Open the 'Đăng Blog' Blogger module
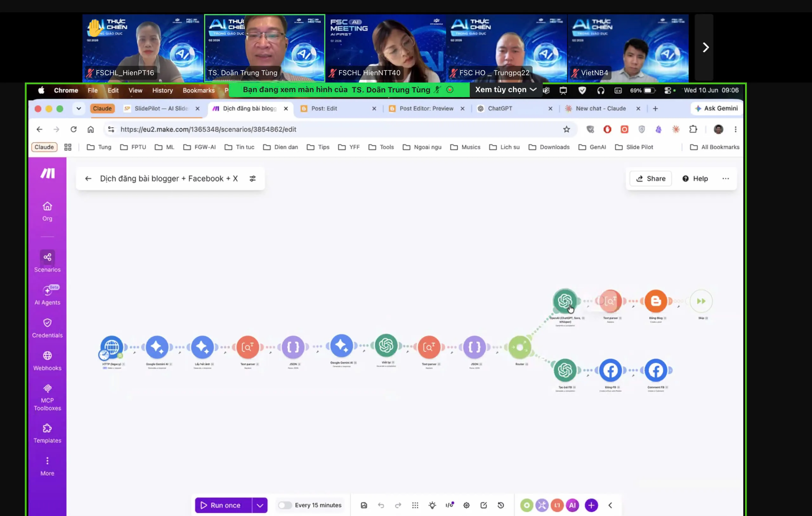The image size is (812, 516). tap(656, 301)
